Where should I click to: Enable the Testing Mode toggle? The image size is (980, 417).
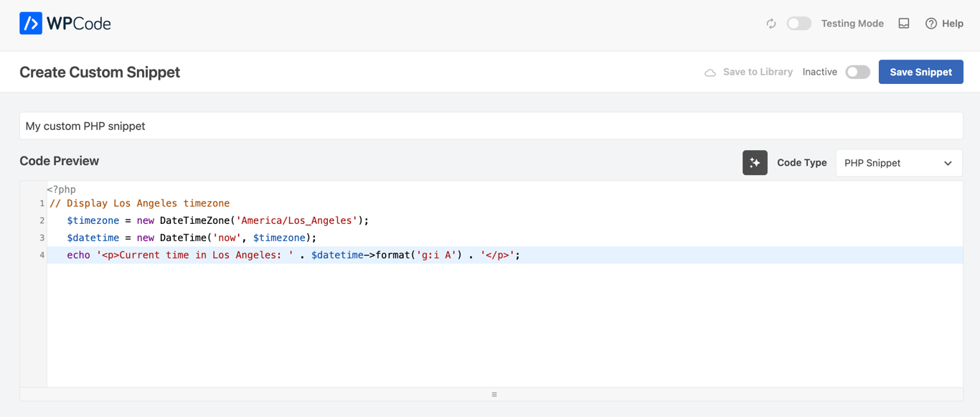coord(798,24)
